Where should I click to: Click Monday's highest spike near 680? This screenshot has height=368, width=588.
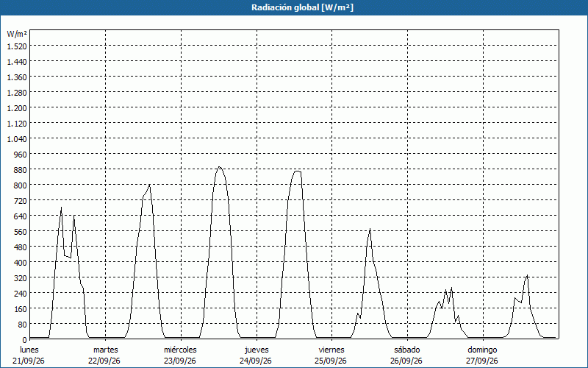[x=61, y=208]
